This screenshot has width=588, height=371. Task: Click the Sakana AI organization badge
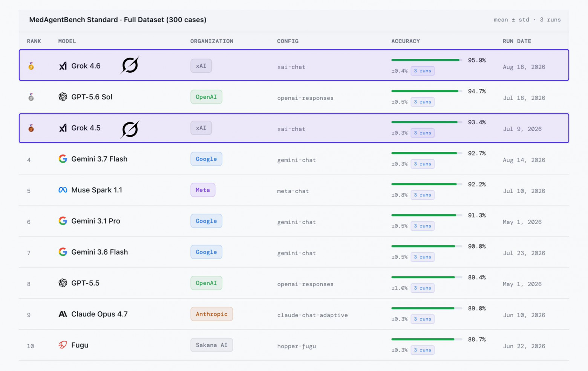pos(211,345)
